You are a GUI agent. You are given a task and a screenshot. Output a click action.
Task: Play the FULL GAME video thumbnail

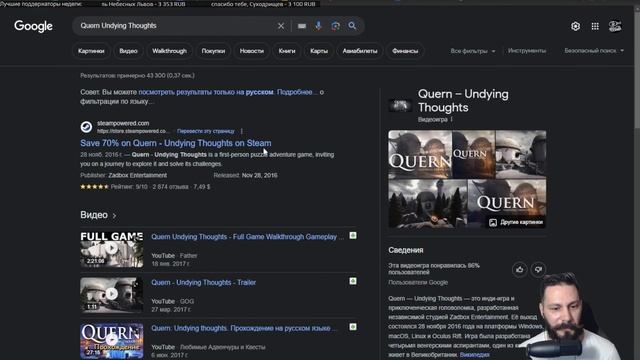111,249
